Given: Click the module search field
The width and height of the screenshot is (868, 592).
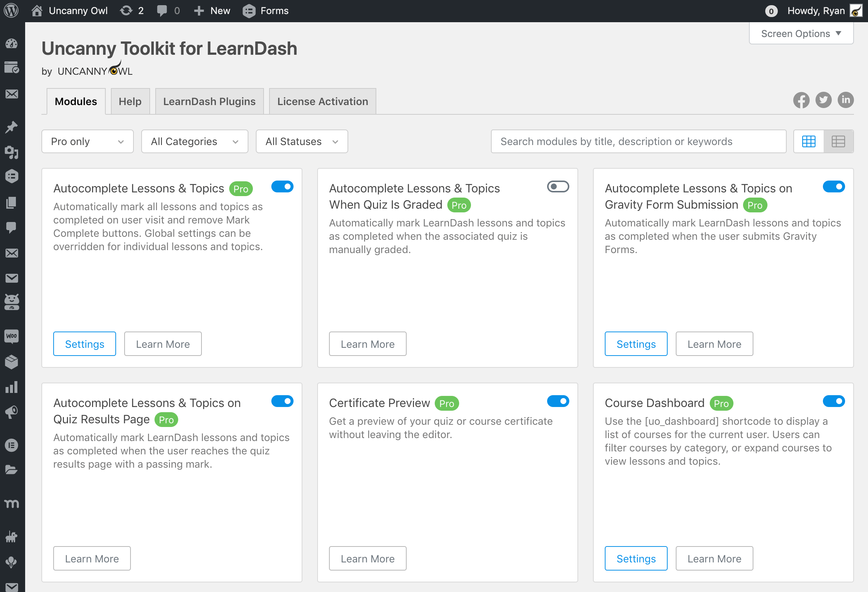Looking at the screenshot, I should click(638, 141).
